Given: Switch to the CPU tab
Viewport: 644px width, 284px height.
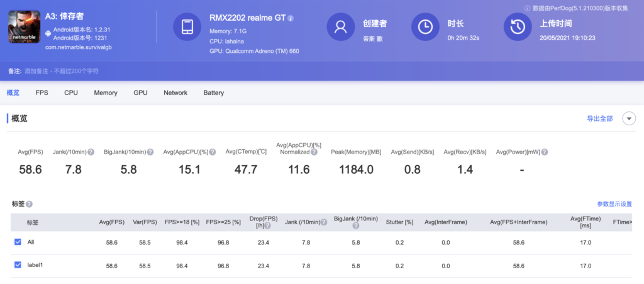Looking at the screenshot, I should (x=71, y=93).
